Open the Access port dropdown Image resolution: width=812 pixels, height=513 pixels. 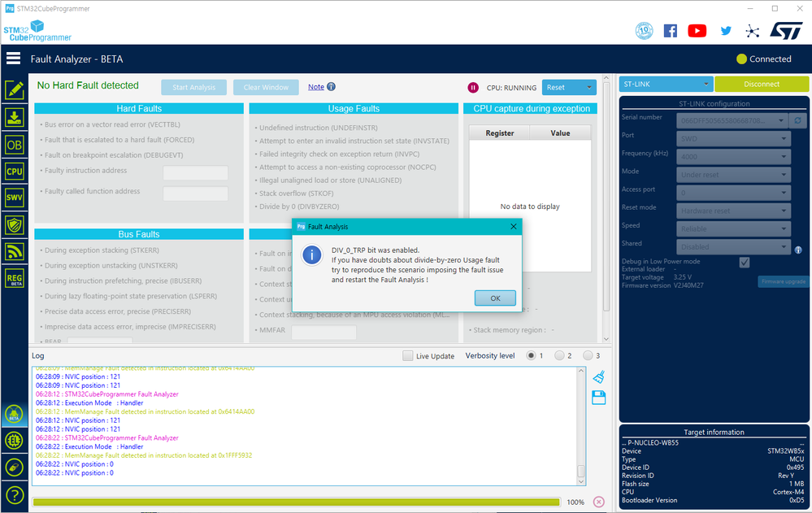pos(733,193)
